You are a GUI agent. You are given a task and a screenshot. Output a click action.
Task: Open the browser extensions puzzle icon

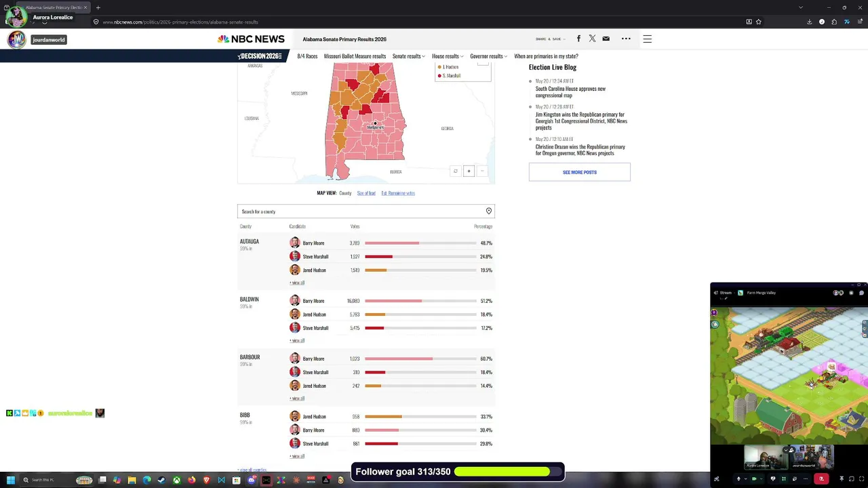[x=834, y=22]
